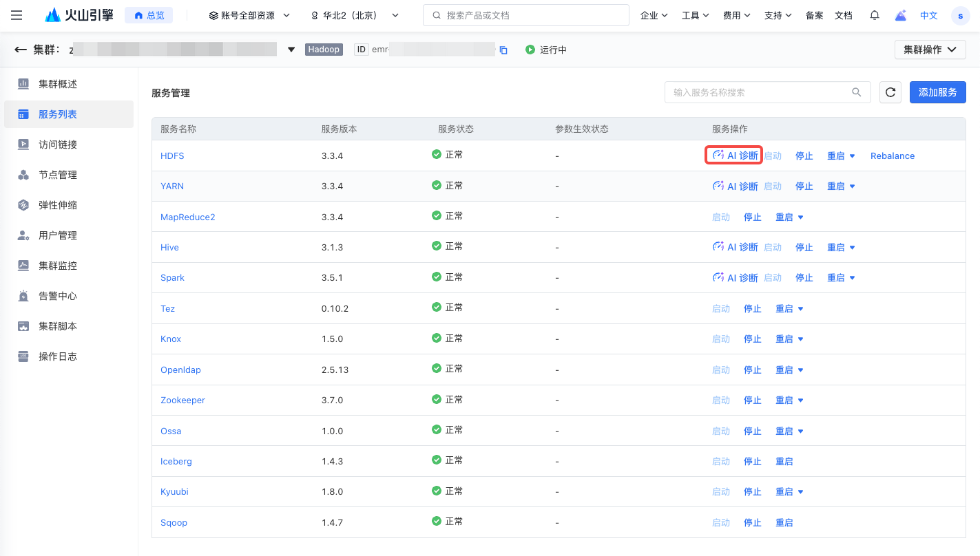Expand the 重启 dropdown for HDFS
This screenshot has height=556, width=980.
tap(852, 156)
